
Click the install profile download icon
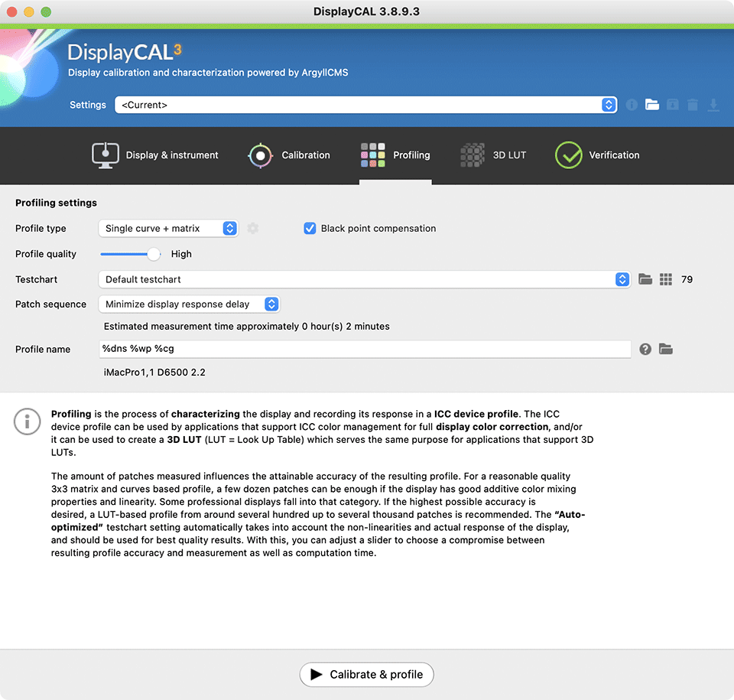(x=713, y=105)
